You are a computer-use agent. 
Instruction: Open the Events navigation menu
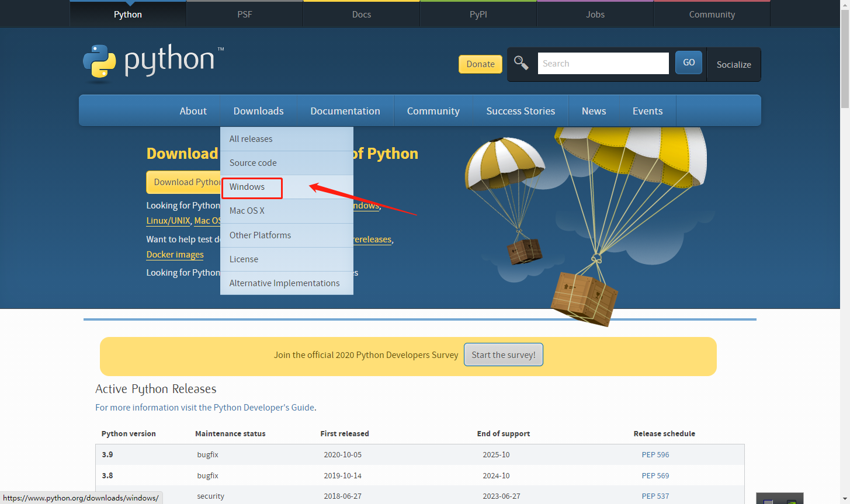(x=648, y=111)
